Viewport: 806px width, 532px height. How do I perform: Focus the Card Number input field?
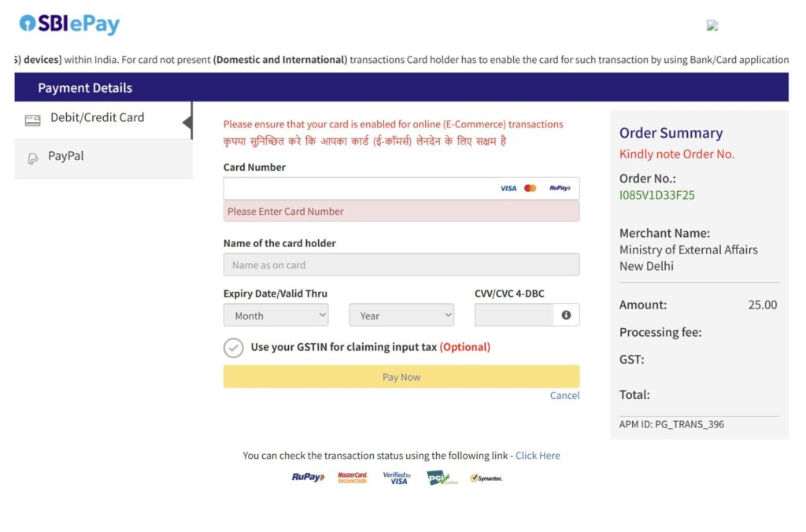[x=358, y=188]
